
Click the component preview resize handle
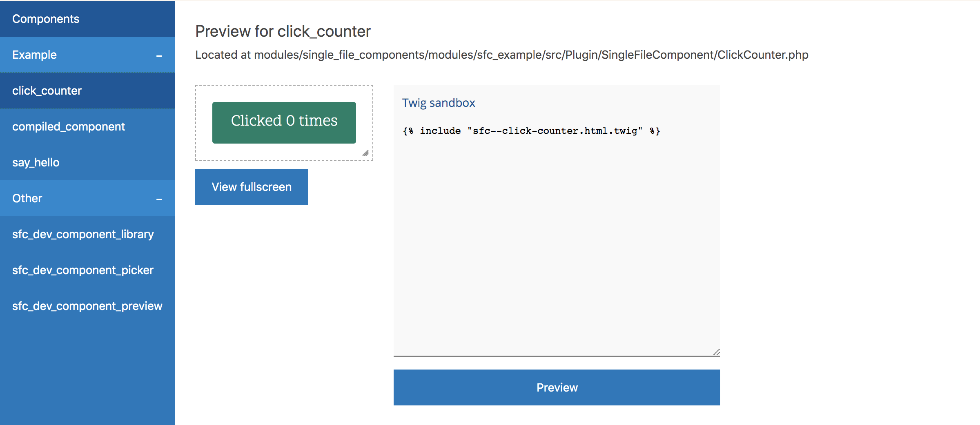point(366,153)
